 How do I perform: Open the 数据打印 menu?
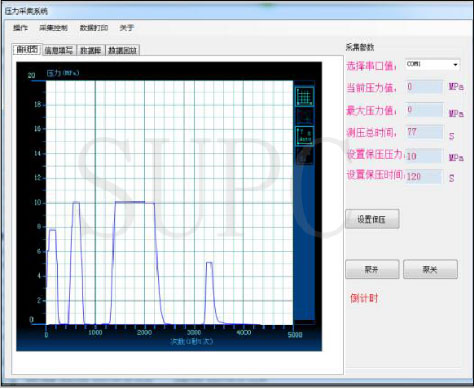pos(94,28)
